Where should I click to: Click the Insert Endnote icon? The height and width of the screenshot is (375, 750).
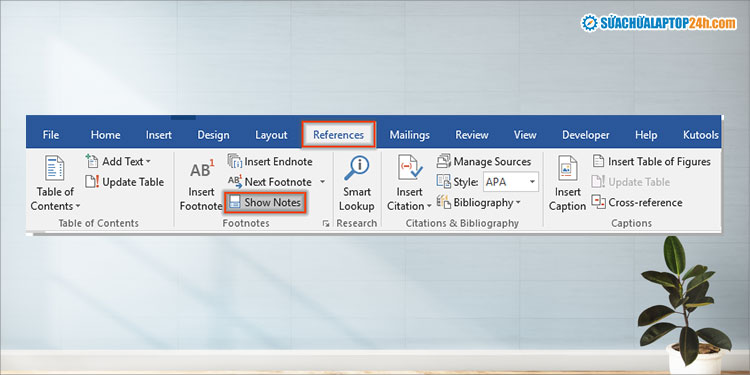235,161
